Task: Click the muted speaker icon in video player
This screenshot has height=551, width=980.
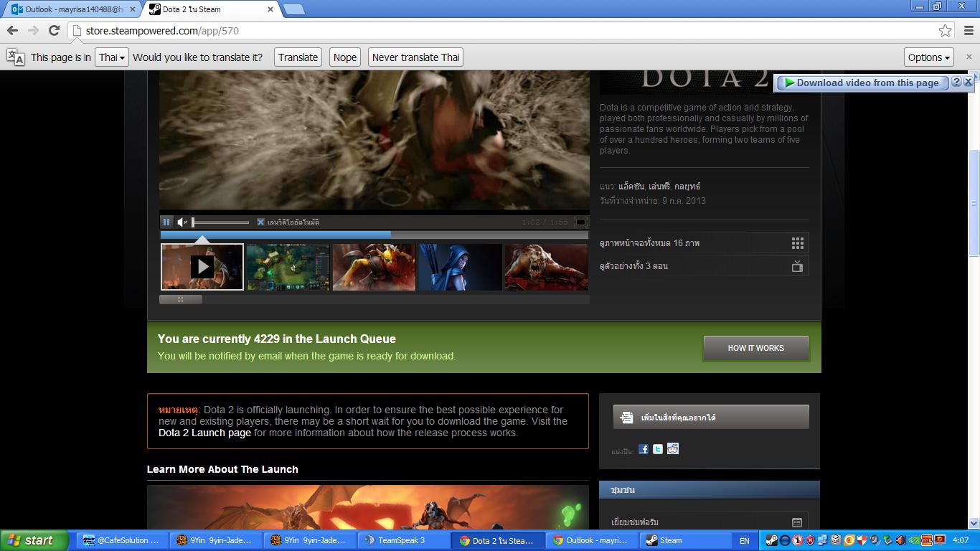Action: pos(182,222)
